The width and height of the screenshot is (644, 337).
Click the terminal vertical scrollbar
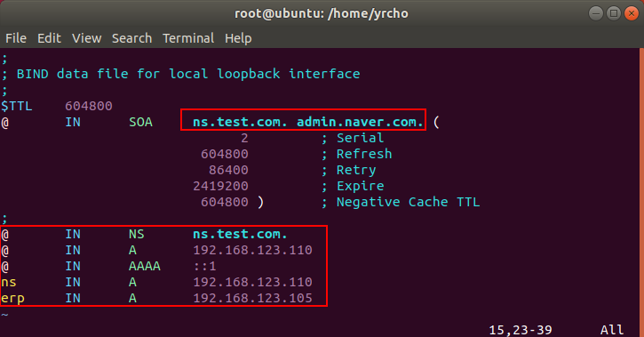[x=641, y=192]
